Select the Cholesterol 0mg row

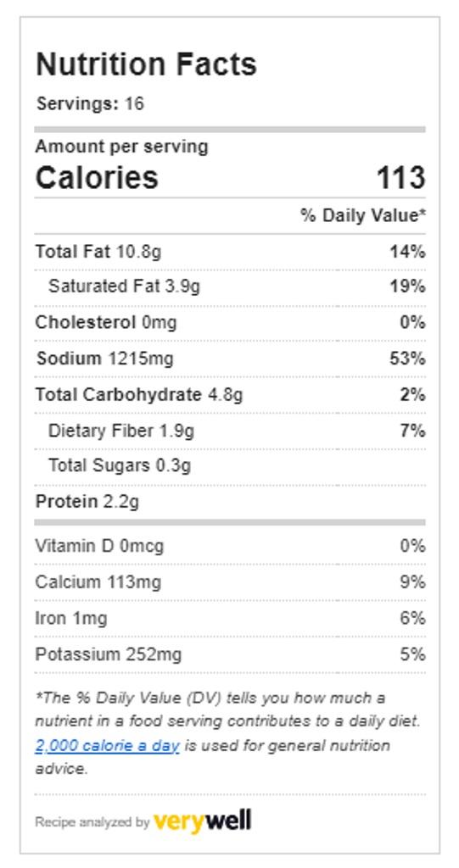click(230, 322)
